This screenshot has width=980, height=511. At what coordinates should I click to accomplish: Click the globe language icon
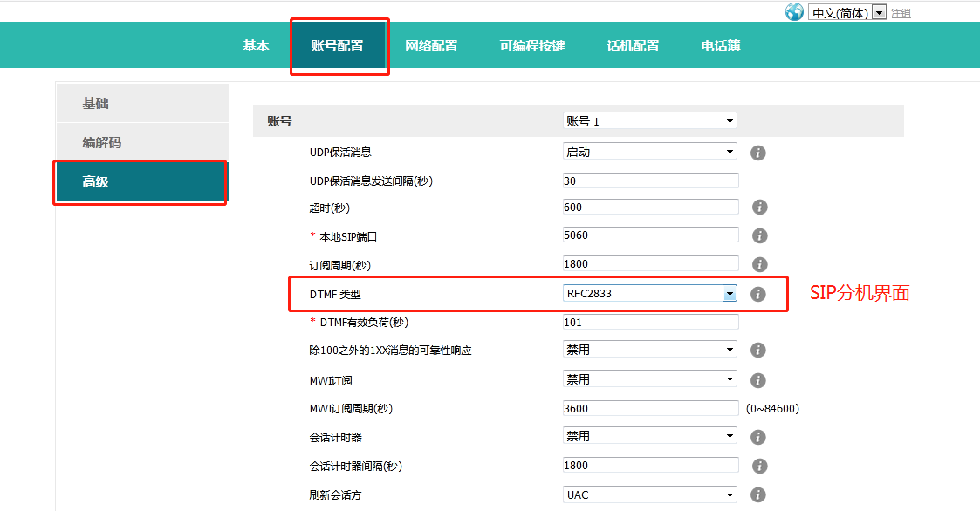click(x=794, y=12)
